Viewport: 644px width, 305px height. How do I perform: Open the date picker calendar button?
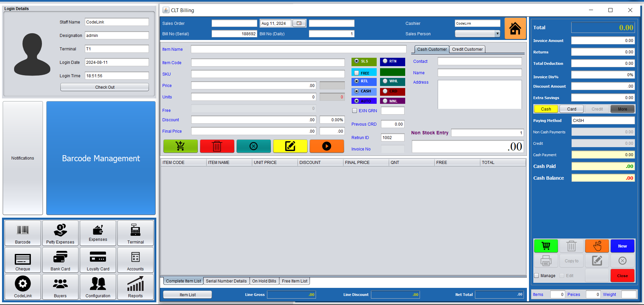click(x=299, y=23)
